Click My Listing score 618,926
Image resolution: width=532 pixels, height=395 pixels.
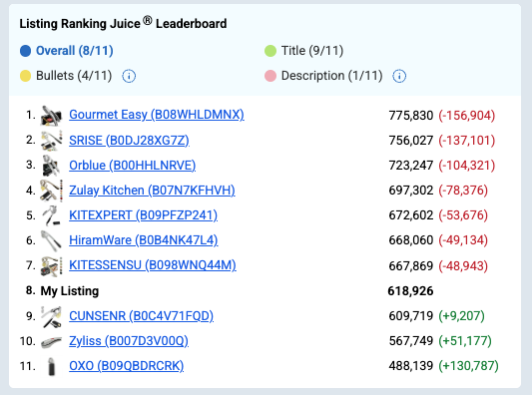point(410,291)
